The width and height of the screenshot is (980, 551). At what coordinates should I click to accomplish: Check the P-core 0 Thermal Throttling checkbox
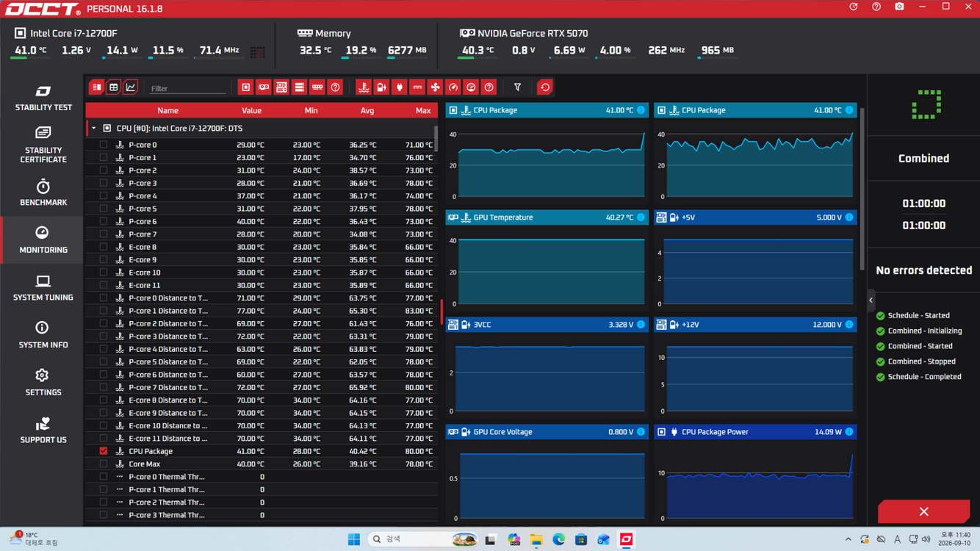coord(104,477)
